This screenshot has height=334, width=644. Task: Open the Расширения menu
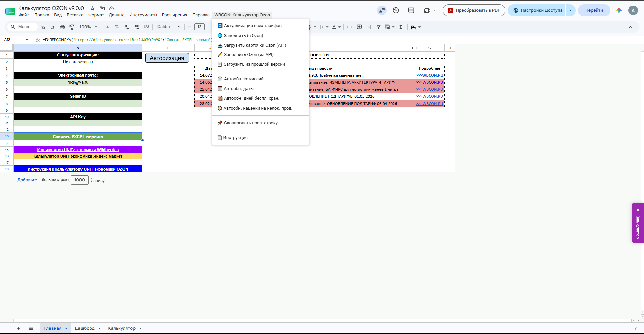coord(174,15)
